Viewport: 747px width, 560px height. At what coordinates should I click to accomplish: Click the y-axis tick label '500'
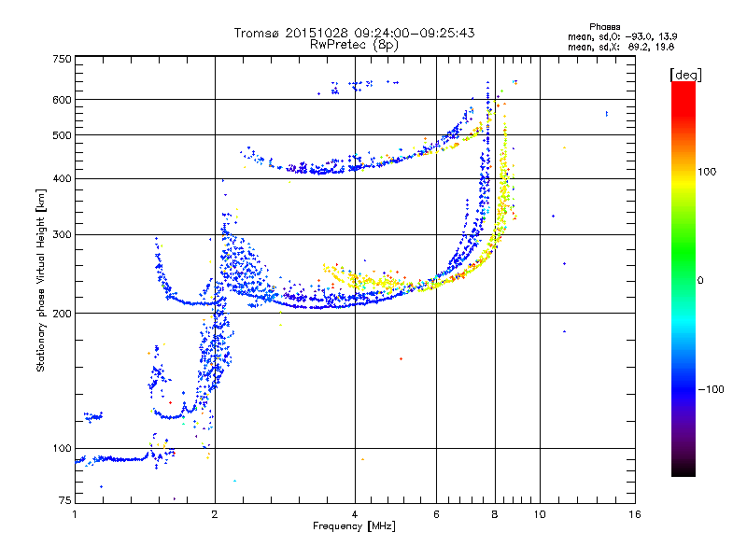point(63,135)
